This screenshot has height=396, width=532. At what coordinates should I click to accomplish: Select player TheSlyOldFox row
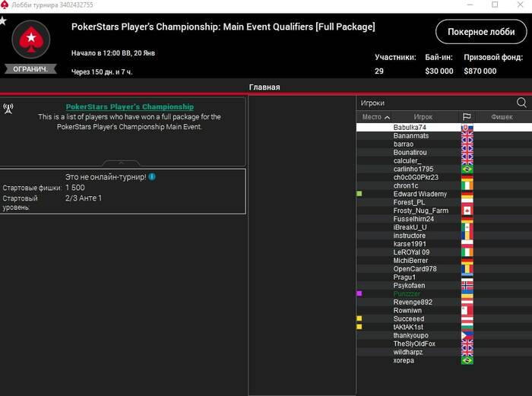pyautogui.click(x=444, y=344)
